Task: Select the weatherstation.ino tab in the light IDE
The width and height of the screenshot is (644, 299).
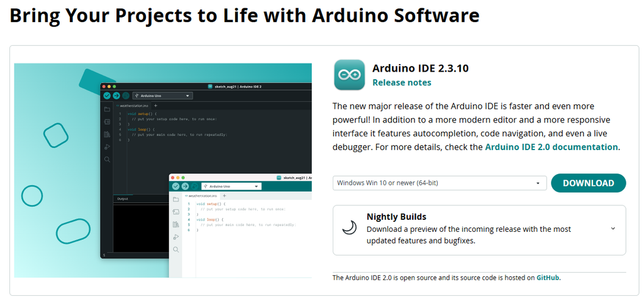Action: (x=200, y=196)
